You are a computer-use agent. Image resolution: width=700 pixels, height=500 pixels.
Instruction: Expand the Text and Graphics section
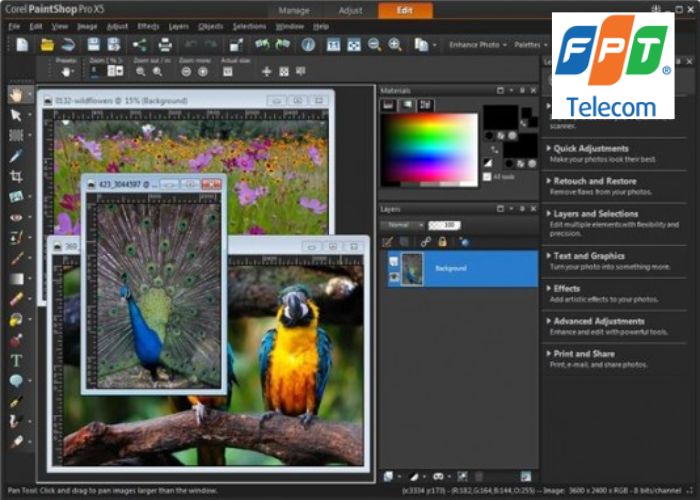(589, 256)
